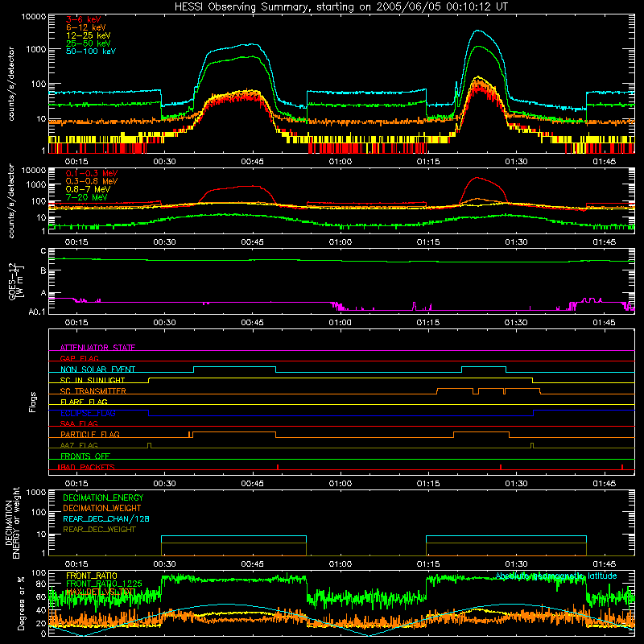Image resolution: width=644 pixels, height=644 pixels.
Task: Select the vertical Flags axis title
Action: click(33, 402)
